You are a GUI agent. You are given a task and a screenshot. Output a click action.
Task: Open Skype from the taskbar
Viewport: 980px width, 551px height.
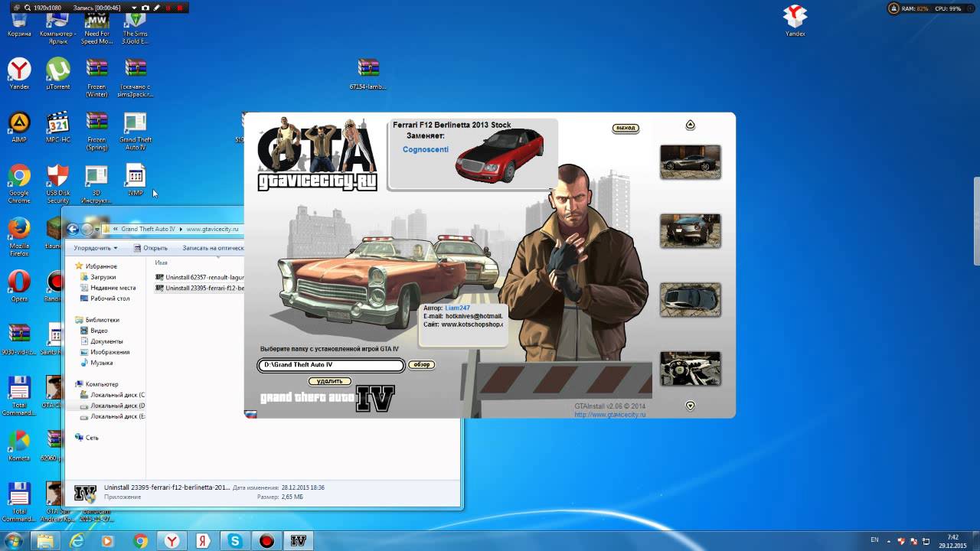coord(235,541)
